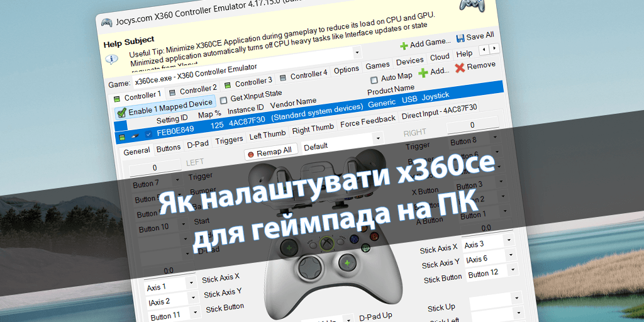Click the green plus Add device icon
644x322 pixels.
click(423, 72)
